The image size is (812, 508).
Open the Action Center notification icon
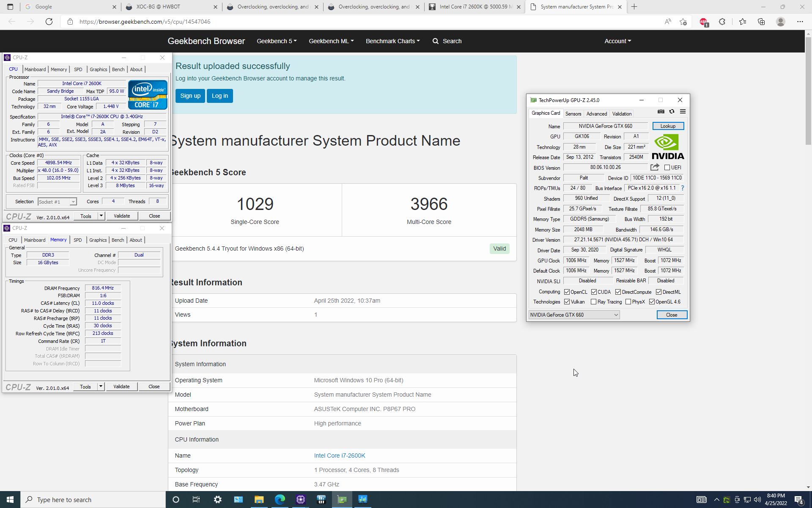(799, 500)
